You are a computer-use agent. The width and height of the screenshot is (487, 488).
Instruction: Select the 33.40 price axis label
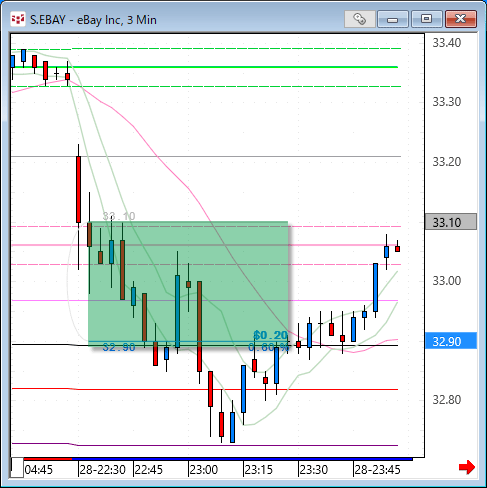click(447, 43)
